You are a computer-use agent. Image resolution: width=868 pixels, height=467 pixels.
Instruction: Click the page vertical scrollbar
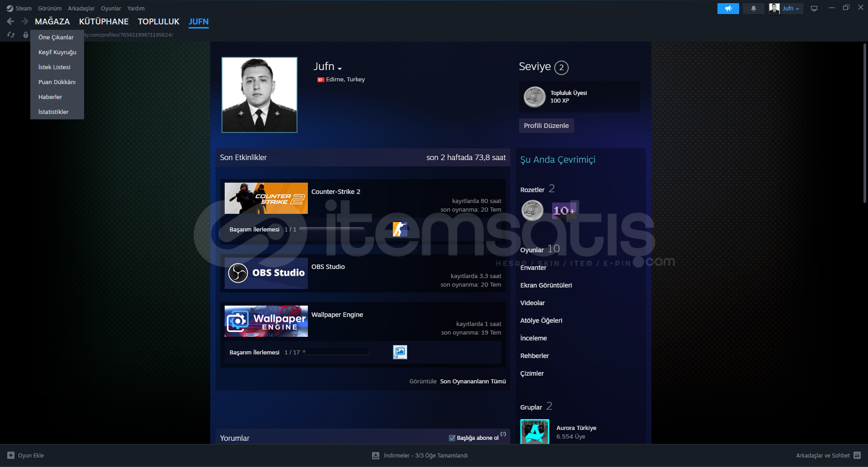coord(865,123)
